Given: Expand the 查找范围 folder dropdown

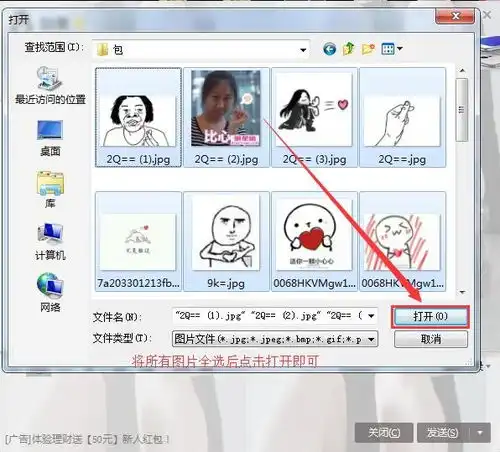Looking at the screenshot, I should click(303, 50).
